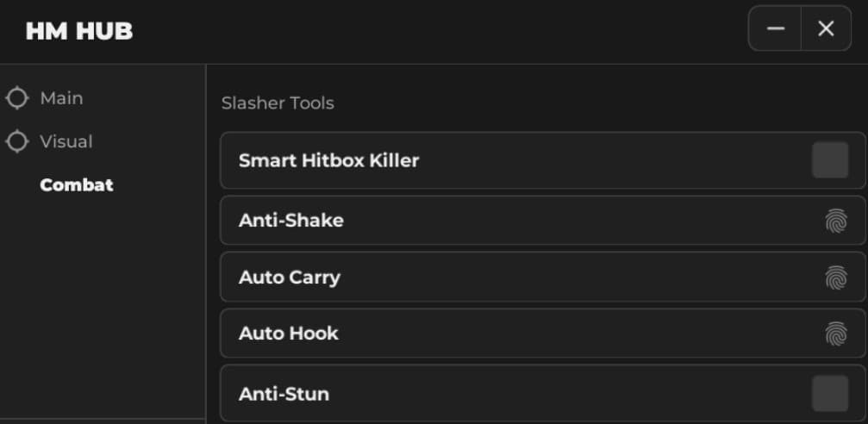Click the Slasher Tools section header
The height and width of the screenshot is (424, 868).
278,103
